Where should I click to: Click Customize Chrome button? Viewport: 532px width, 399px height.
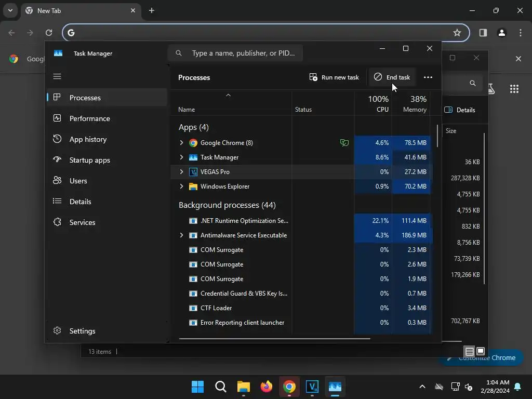[x=481, y=357]
